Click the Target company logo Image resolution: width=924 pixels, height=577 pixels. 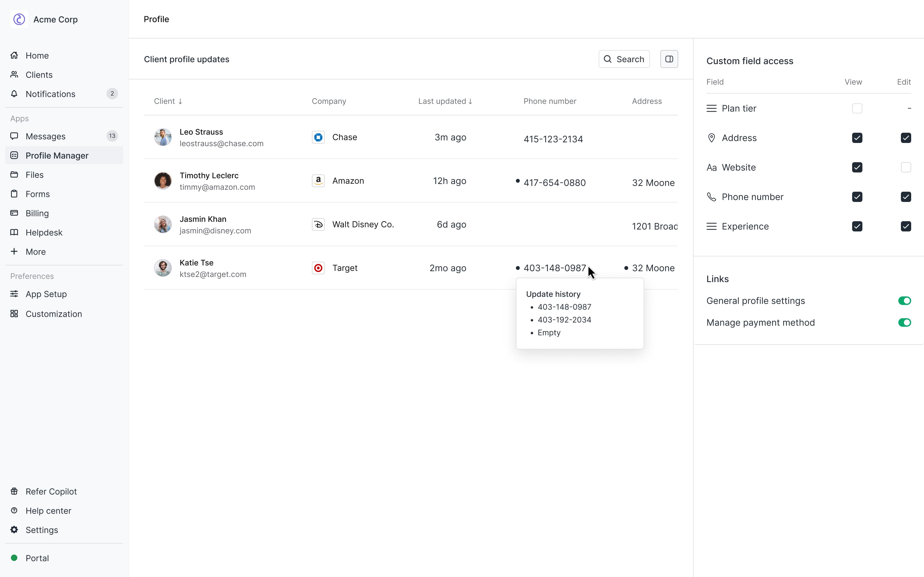(318, 268)
